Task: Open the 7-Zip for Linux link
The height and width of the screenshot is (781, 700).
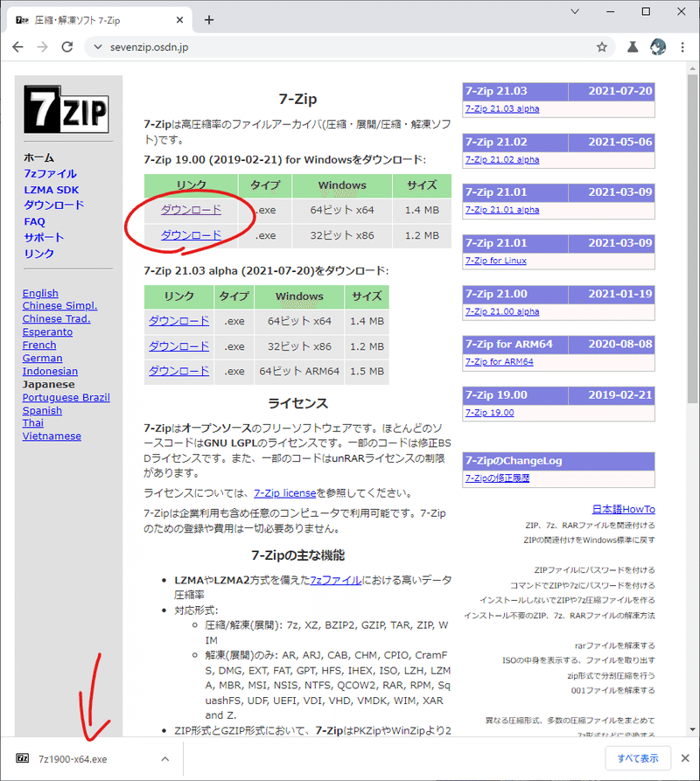Action: (496, 261)
